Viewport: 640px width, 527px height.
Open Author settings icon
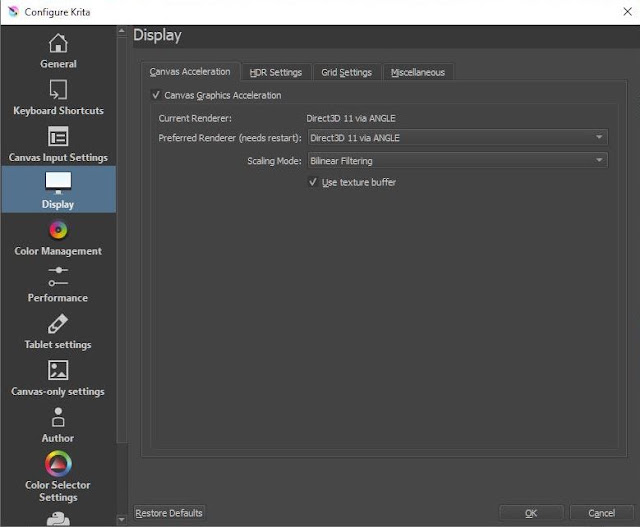pos(58,417)
